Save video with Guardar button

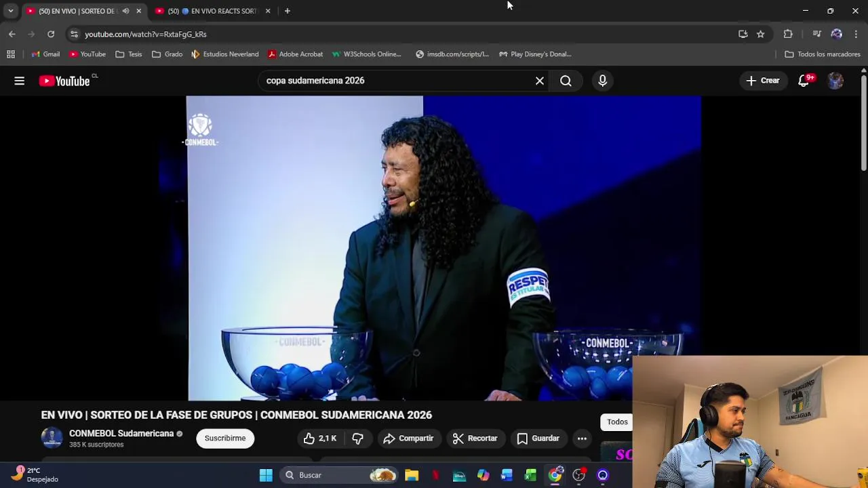click(x=538, y=439)
